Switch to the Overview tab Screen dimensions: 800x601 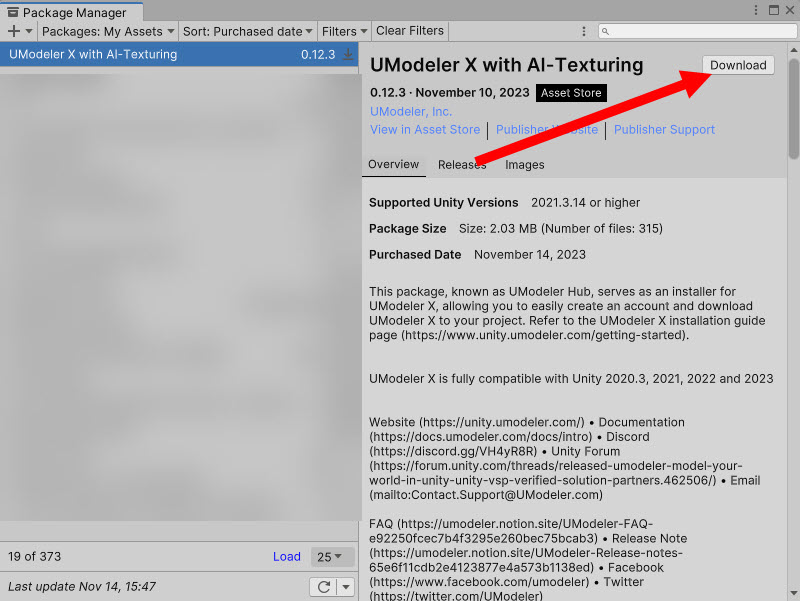(393, 164)
